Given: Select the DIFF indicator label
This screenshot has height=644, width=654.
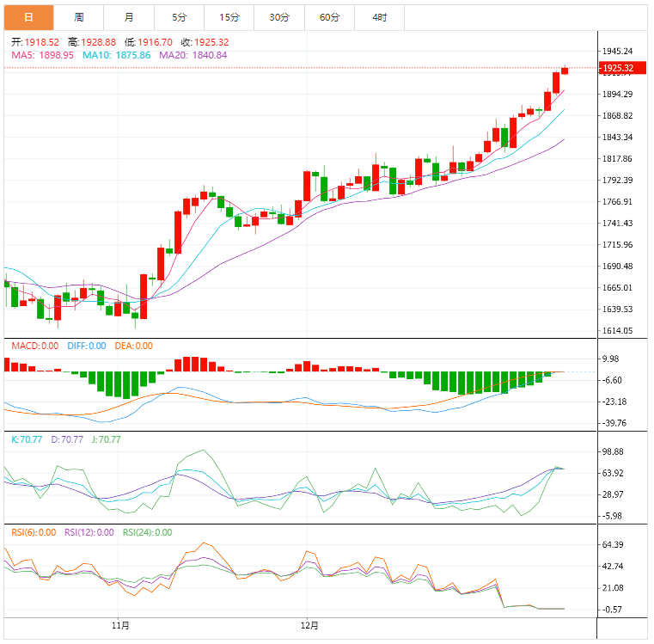Looking at the screenshot, I should pos(86,346).
